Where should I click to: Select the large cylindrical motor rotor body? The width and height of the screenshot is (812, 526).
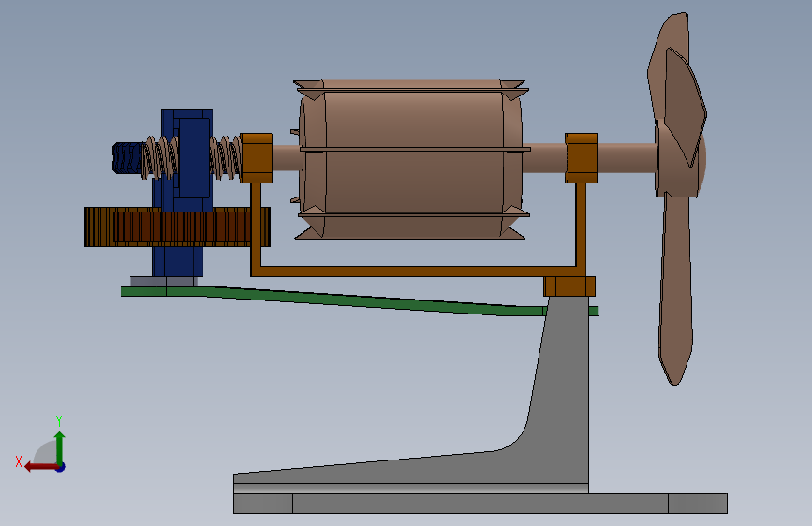412,159
